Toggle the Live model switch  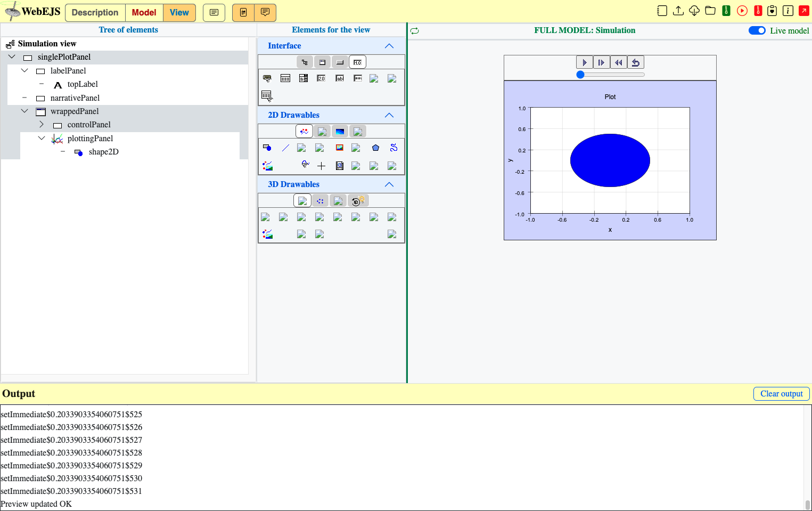pos(757,30)
